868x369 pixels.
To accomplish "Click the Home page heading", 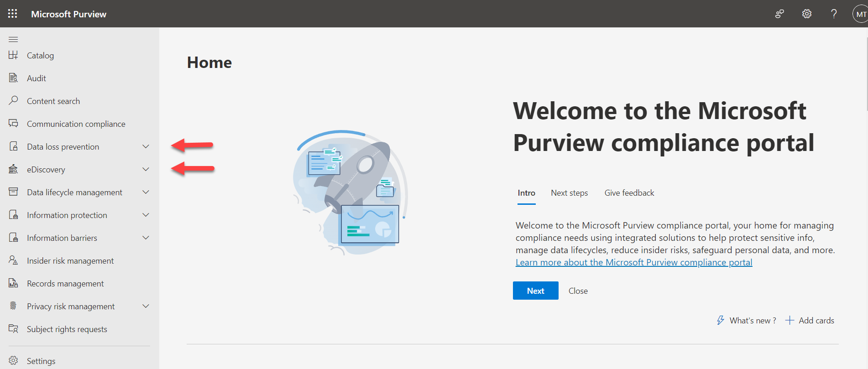I will tap(209, 62).
